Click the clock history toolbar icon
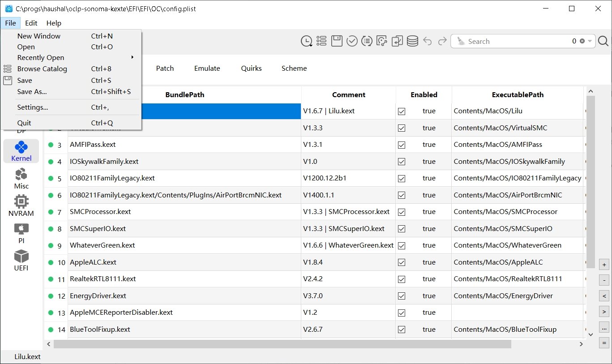The height and width of the screenshot is (364, 612). (306, 41)
